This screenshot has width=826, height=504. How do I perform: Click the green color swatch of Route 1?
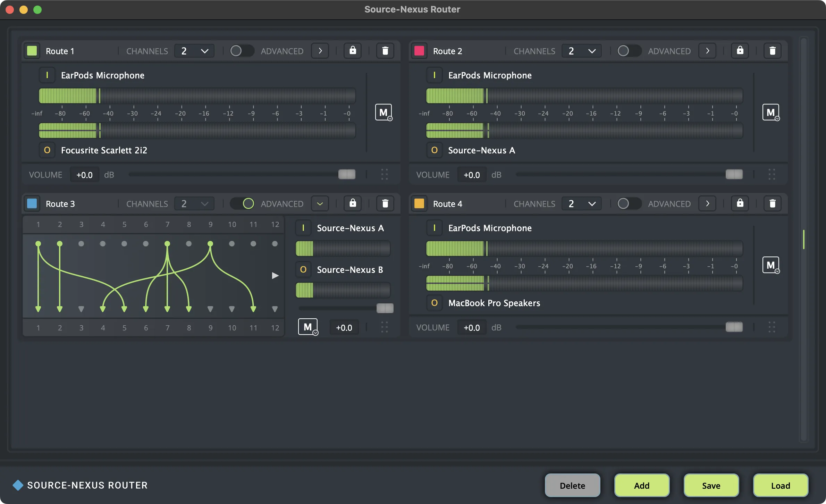coord(32,51)
